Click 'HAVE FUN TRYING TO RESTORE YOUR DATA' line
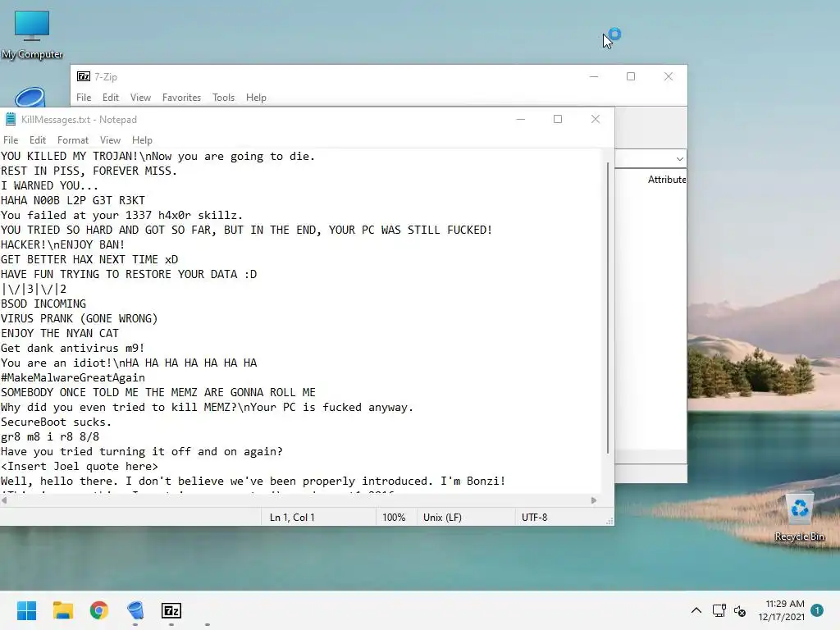This screenshot has width=840, height=630. click(x=129, y=274)
